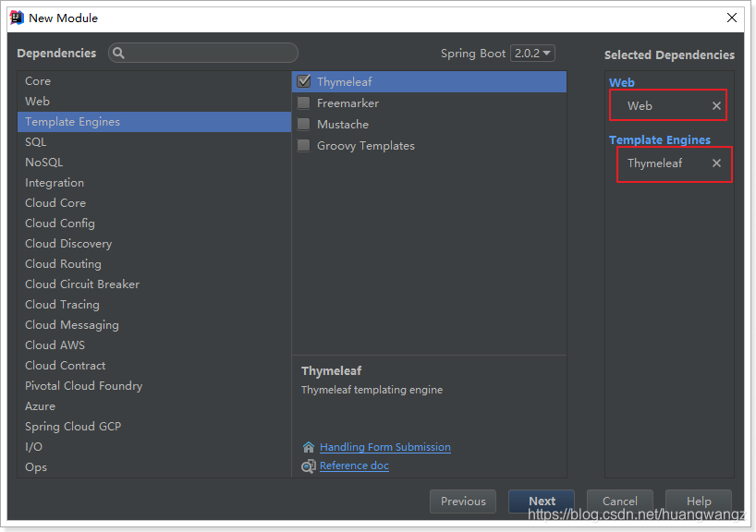
Task: Click Thymeleaf item under Selected Dependencies
Action: click(x=654, y=163)
